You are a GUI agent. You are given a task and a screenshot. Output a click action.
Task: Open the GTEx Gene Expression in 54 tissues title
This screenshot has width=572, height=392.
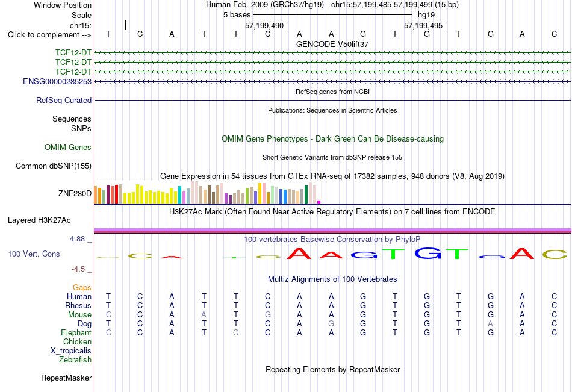tap(332, 176)
